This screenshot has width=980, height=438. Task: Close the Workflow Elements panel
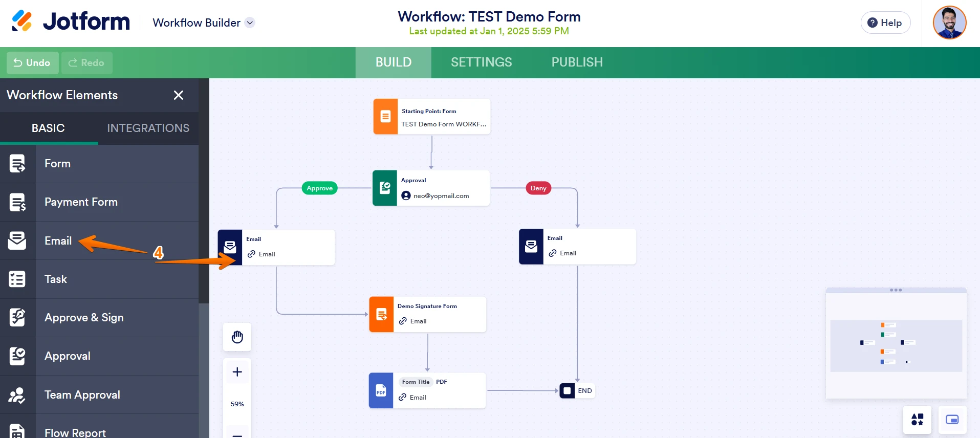[x=179, y=95]
